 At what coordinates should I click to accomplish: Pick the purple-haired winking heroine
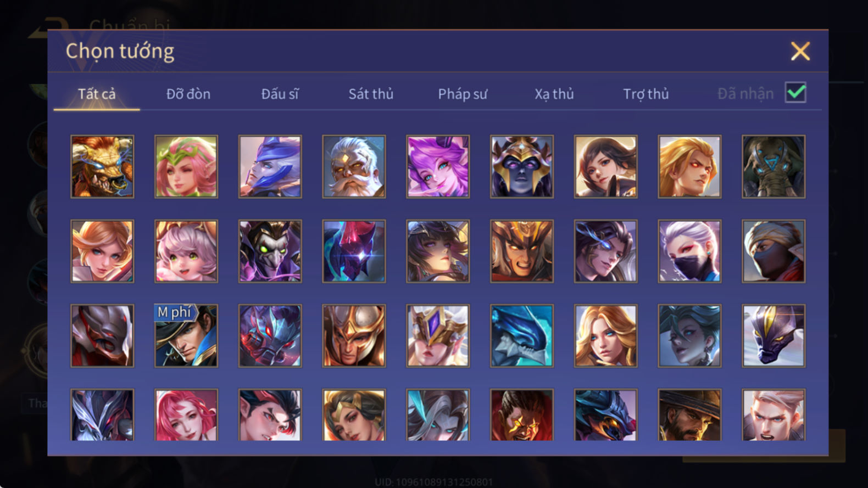click(438, 167)
